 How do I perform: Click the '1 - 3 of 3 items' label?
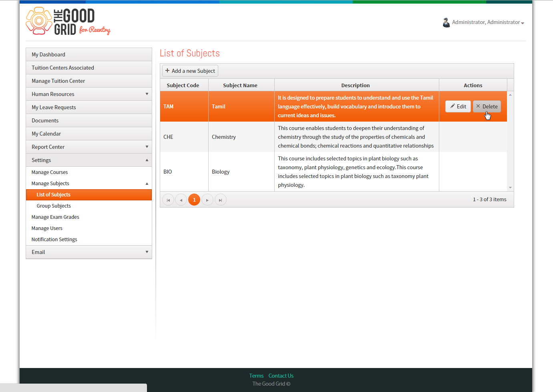(490, 199)
